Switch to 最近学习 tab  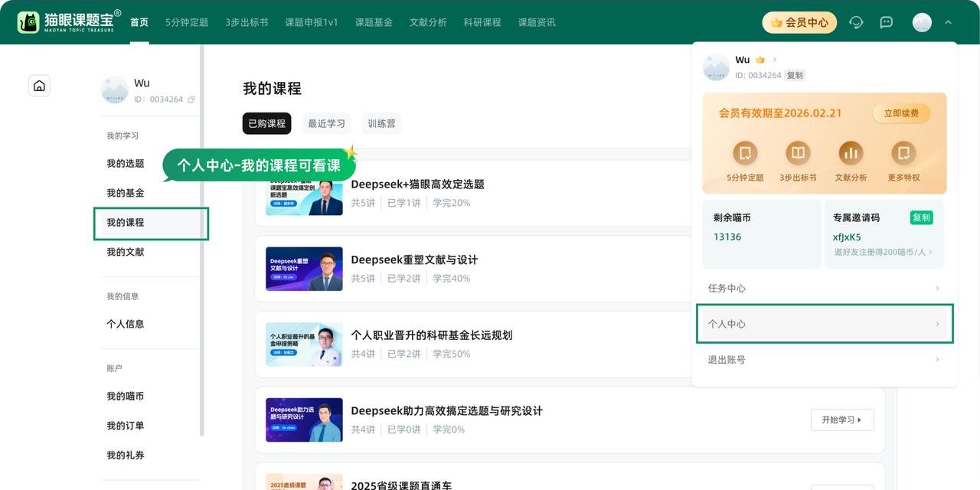click(326, 123)
